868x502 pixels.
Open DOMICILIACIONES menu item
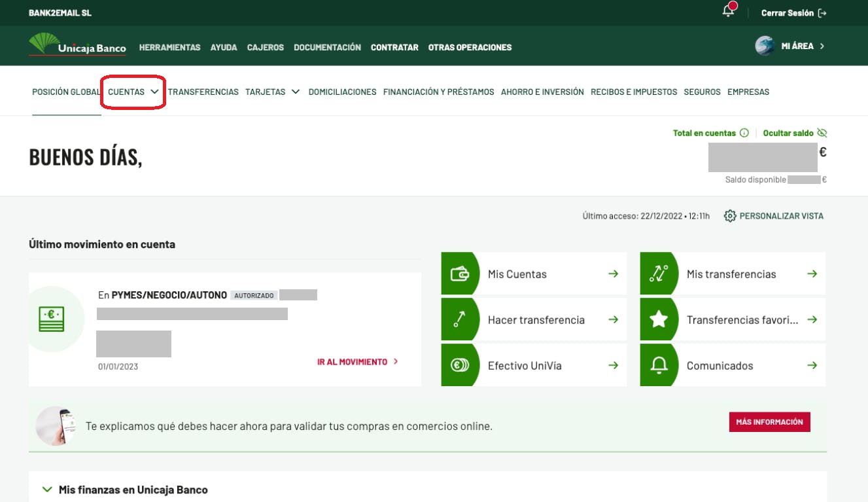tap(343, 92)
